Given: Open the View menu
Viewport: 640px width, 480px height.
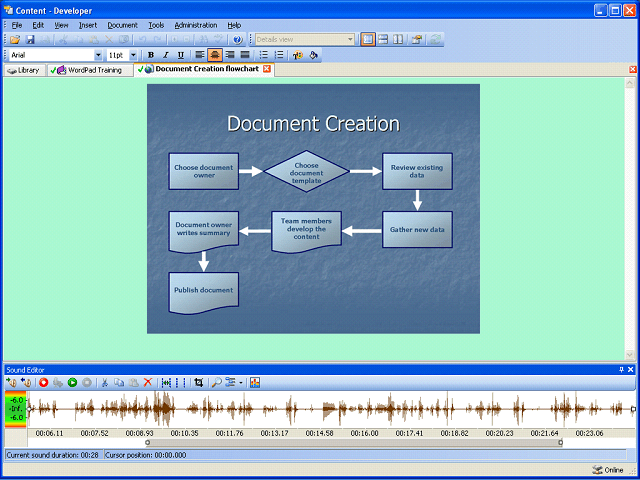Looking at the screenshot, I should tap(61, 25).
